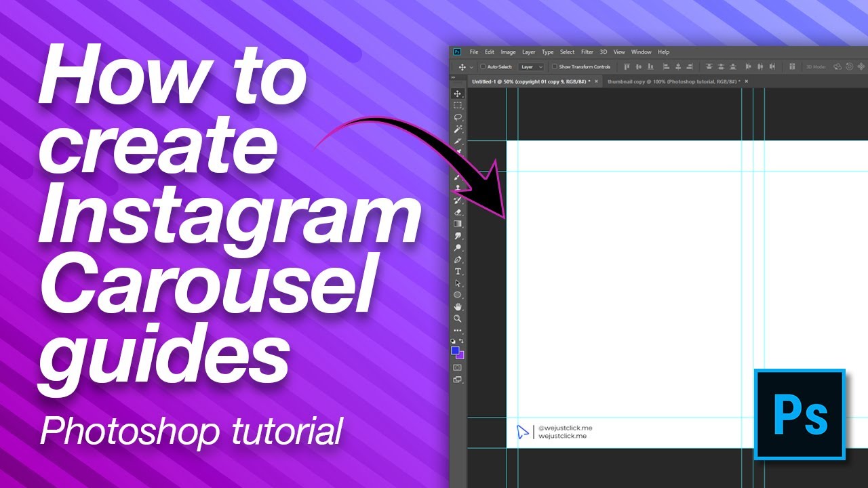
Task: Click the Distribute bottom edges icon
Action: pyautogui.click(x=732, y=66)
